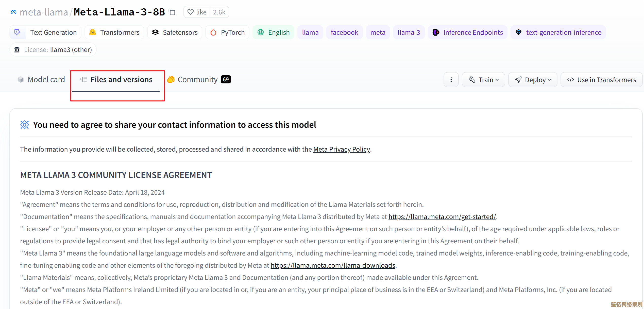This screenshot has height=309, width=644.
Task: Open the meta-llama organization link
Action: point(44,12)
